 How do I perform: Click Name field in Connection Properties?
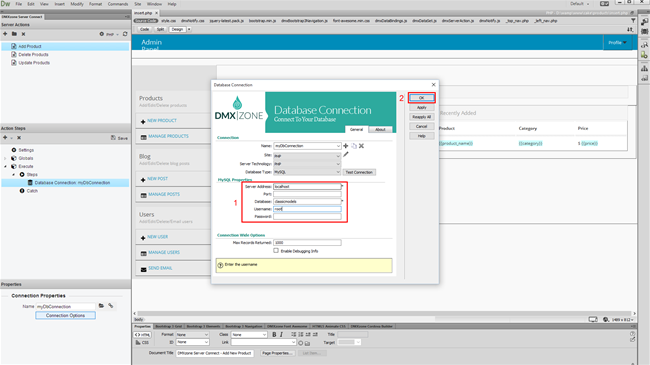click(x=65, y=307)
